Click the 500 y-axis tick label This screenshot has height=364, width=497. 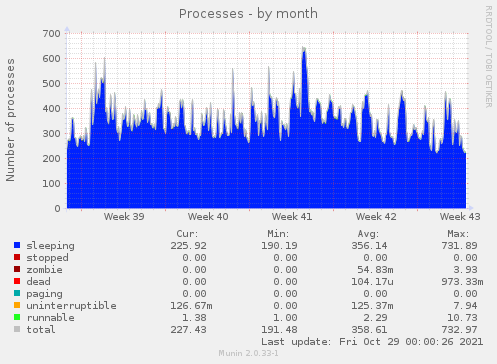(x=51, y=83)
